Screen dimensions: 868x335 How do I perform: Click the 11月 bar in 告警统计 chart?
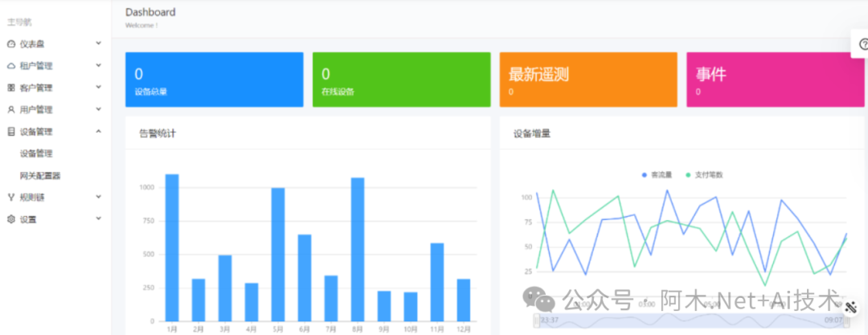click(x=437, y=283)
